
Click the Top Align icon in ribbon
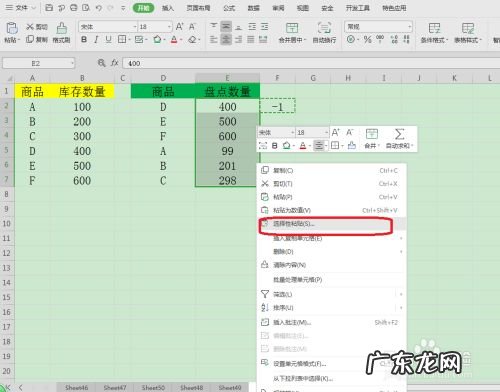coord(214,27)
